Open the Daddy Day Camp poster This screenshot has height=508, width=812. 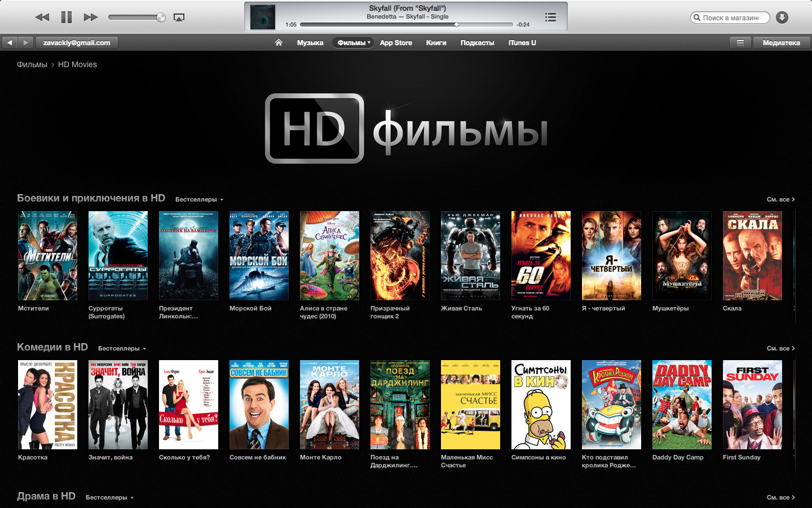(682, 405)
